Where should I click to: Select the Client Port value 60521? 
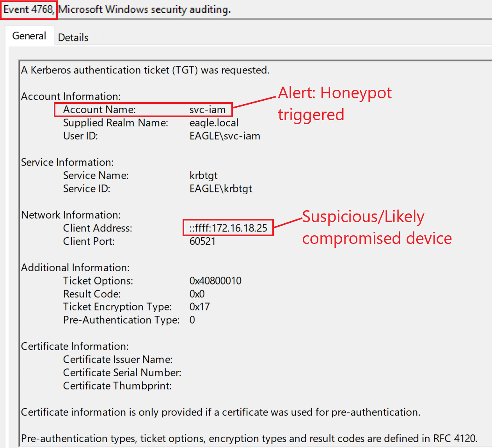point(202,241)
